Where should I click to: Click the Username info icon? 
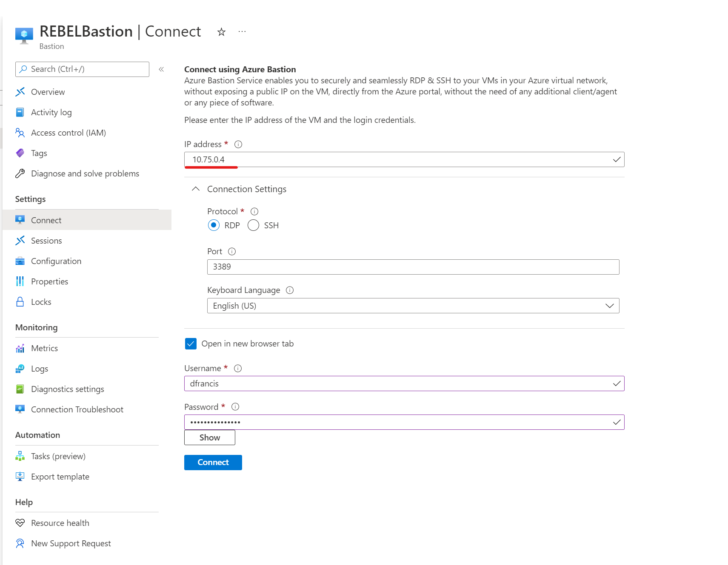coord(238,368)
